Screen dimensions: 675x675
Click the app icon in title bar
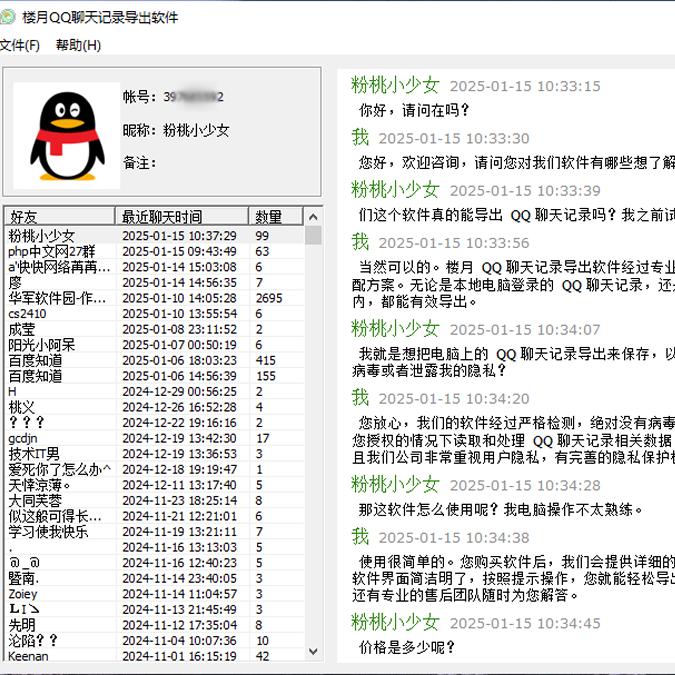pyautogui.click(x=7, y=17)
